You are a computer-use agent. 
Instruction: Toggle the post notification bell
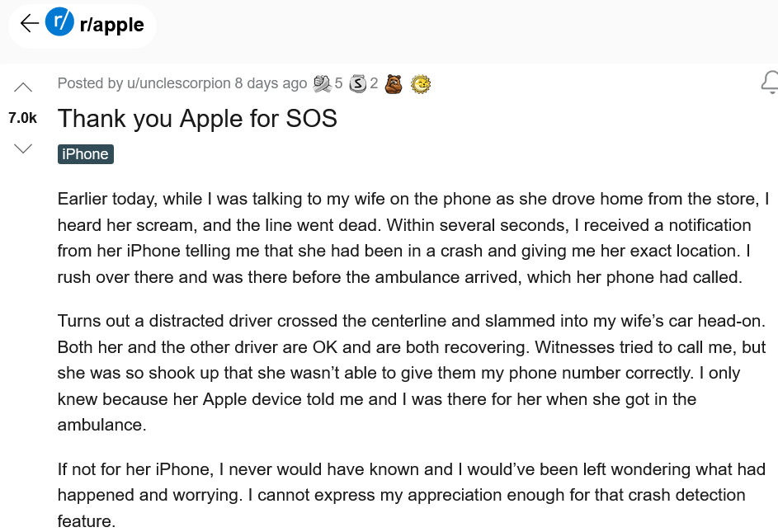[770, 82]
